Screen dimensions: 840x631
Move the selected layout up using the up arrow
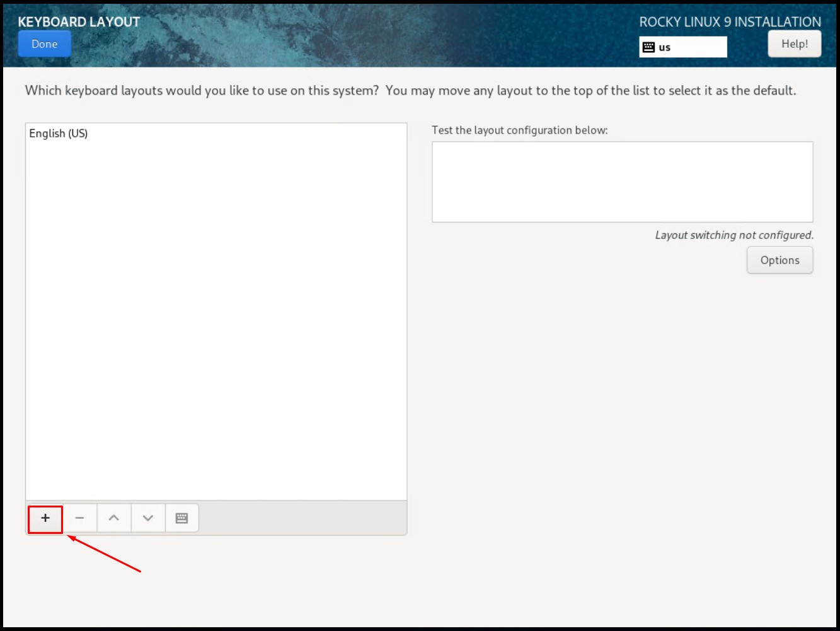point(114,518)
